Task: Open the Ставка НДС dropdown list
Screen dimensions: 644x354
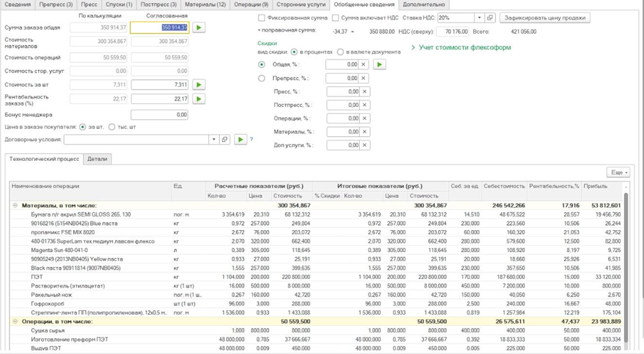Action: pos(478,18)
